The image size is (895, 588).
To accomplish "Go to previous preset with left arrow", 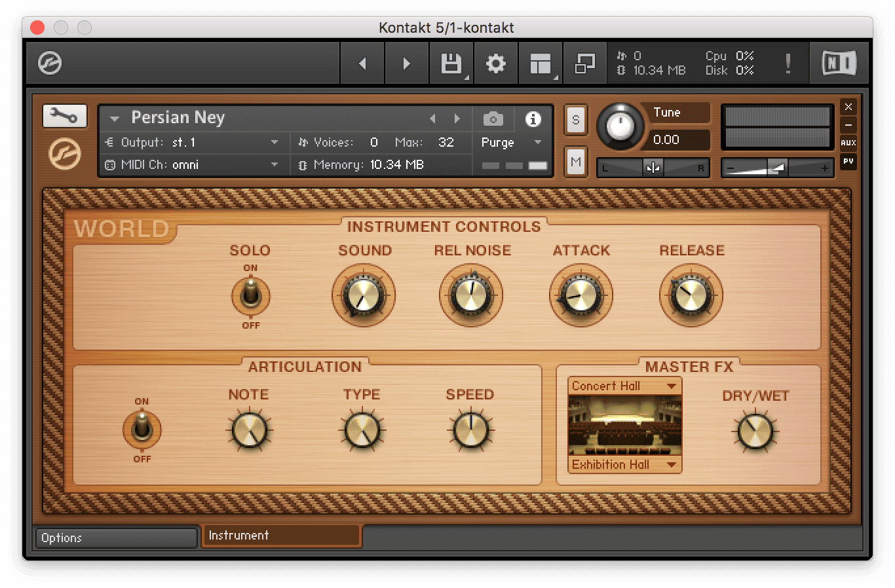I will point(362,64).
